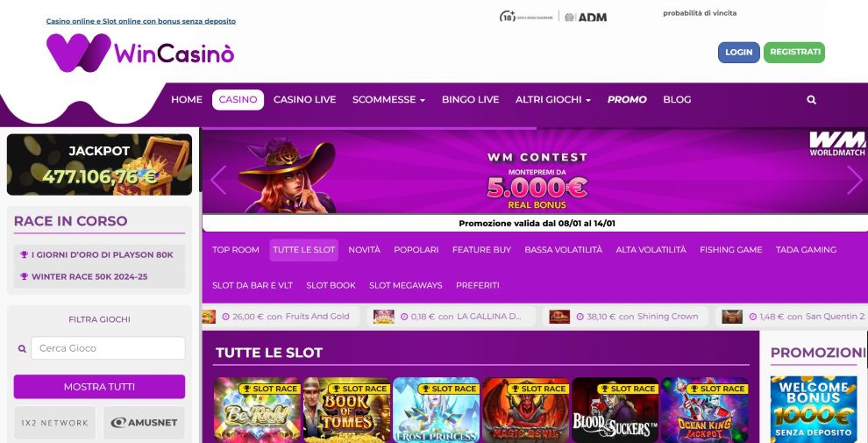Advance banner with right arrow
The width and height of the screenshot is (868, 443).
pos(855,180)
